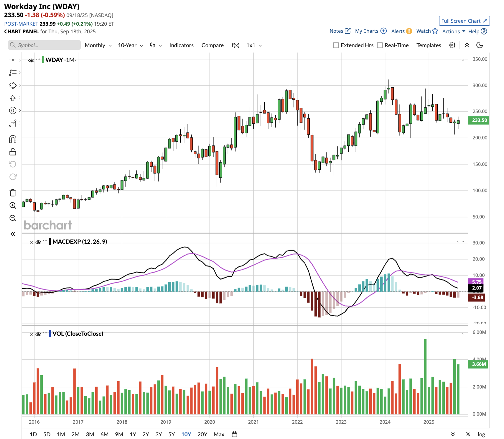This screenshot has width=504, height=439.
Task: Toggle the magnet snap mode icon
Action: [13, 139]
